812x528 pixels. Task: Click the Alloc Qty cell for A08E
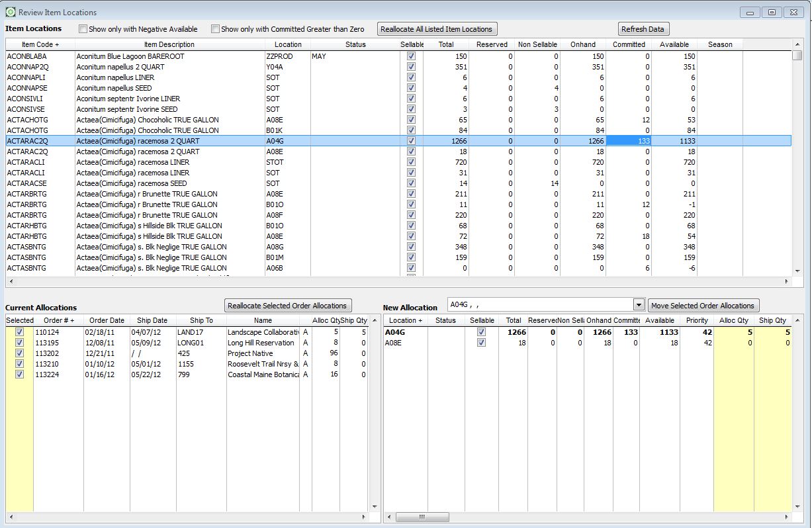(x=733, y=343)
